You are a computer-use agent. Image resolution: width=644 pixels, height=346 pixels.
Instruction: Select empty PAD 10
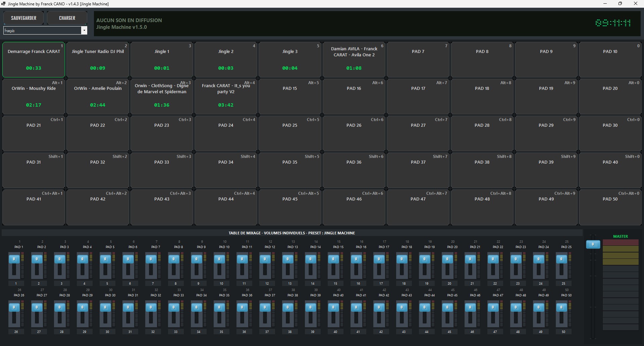[610, 60]
